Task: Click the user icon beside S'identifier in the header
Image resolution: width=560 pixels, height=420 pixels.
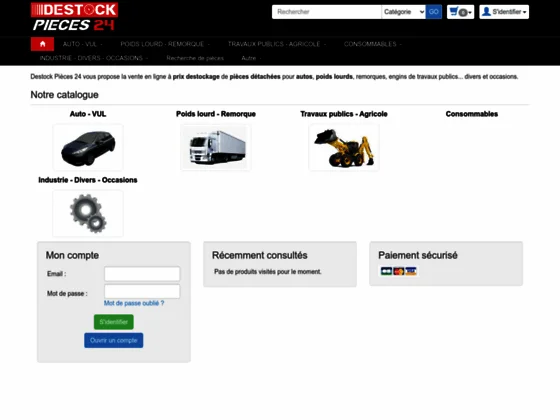Action: [486, 12]
